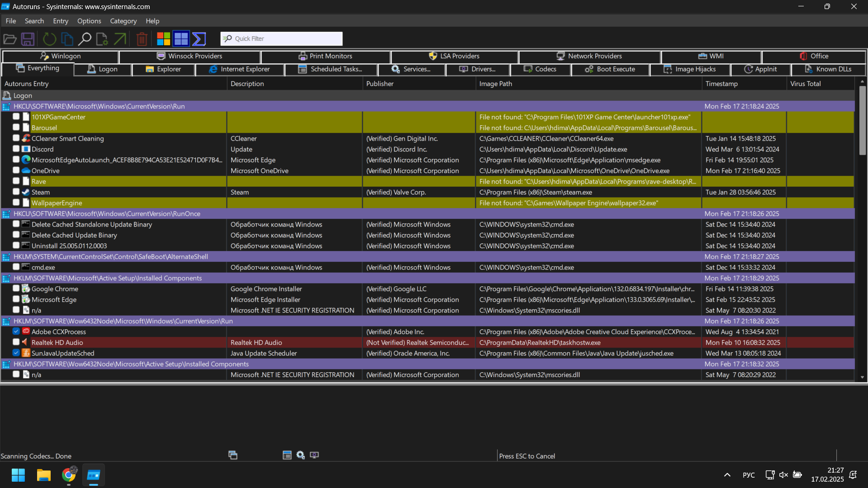
Task: Click the Delete trash toolbar icon
Action: pyautogui.click(x=142, y=39)
